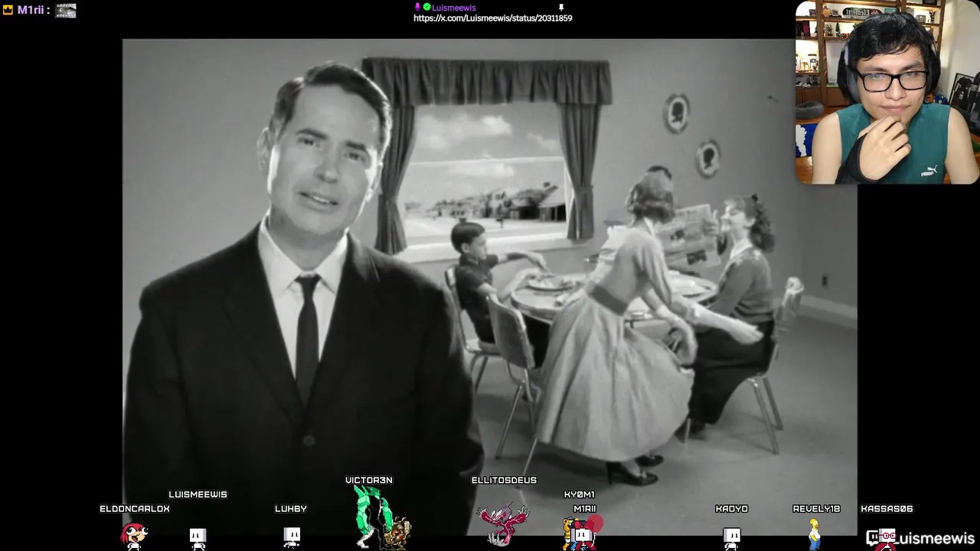This screenshot has height=551, width=980.
Task: Click the streamer webcam feed
Action: (x=887, y=92)
